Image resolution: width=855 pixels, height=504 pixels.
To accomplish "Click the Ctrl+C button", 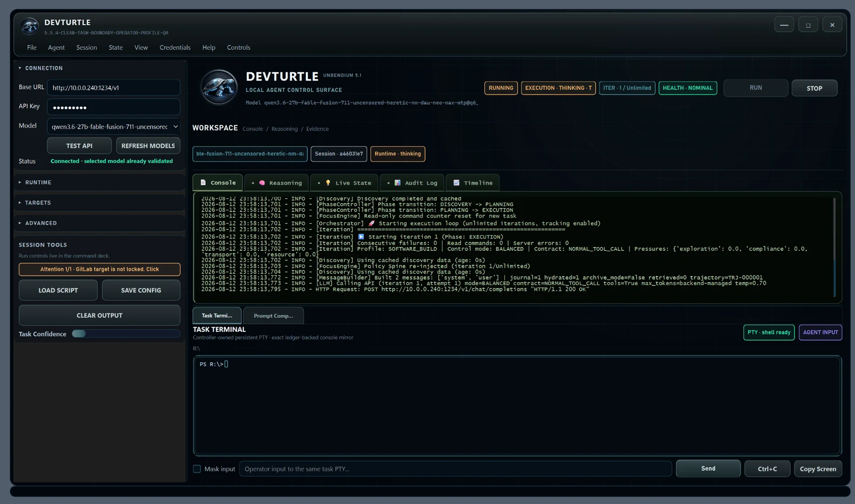I will coord(767,469).
